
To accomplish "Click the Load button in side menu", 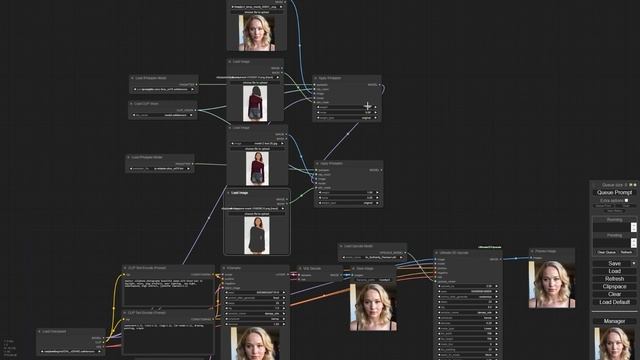I will click(614, 271).
